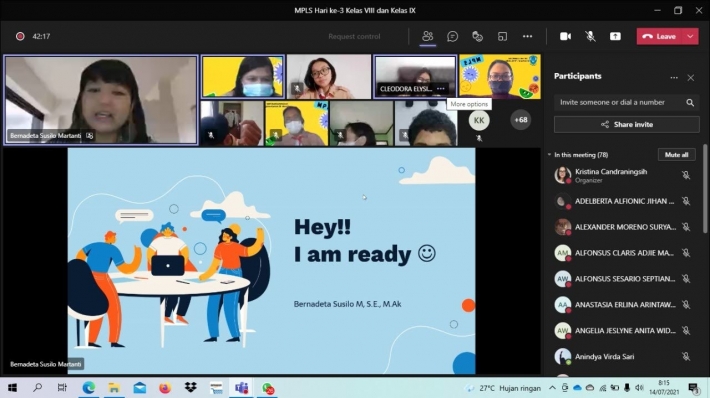Open Dropbox from the taskbar
710x398 pixels.
tap(191, 388)
